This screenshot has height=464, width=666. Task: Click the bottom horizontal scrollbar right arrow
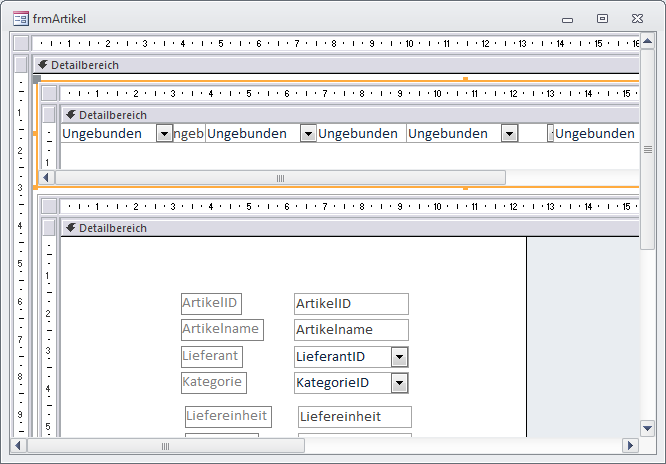[630, 445]
